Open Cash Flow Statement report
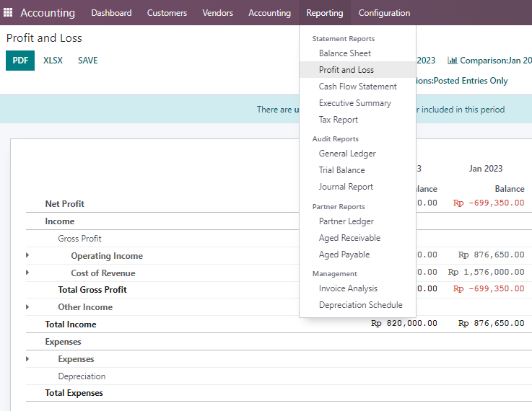 point(357,87)
